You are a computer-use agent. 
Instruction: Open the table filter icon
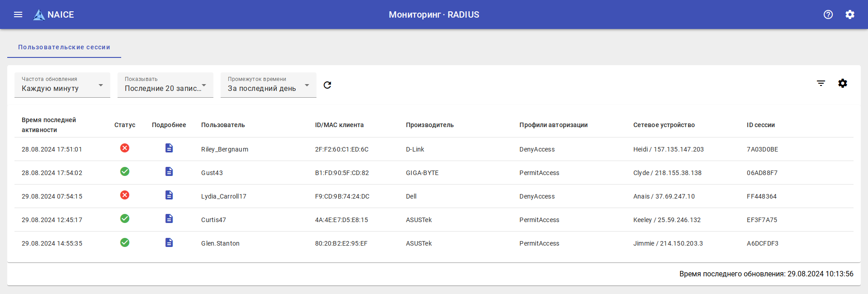(x=821, y=83)
